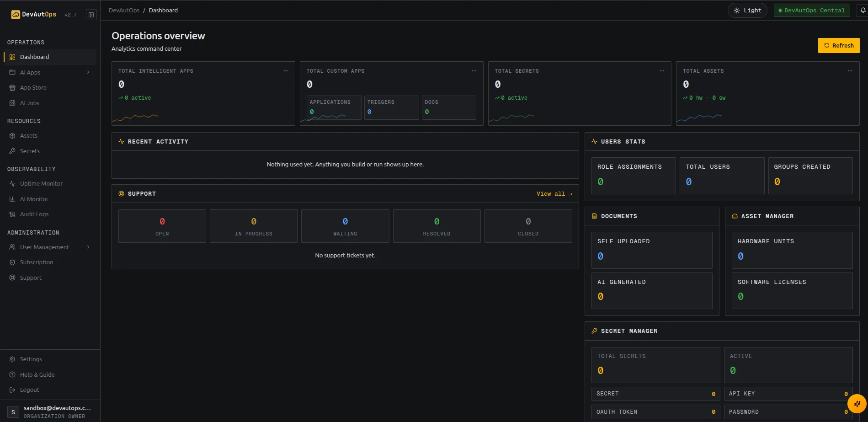Click the App Store sidebar icon
The width and height of the screenshot is (868, 422).
12,88
